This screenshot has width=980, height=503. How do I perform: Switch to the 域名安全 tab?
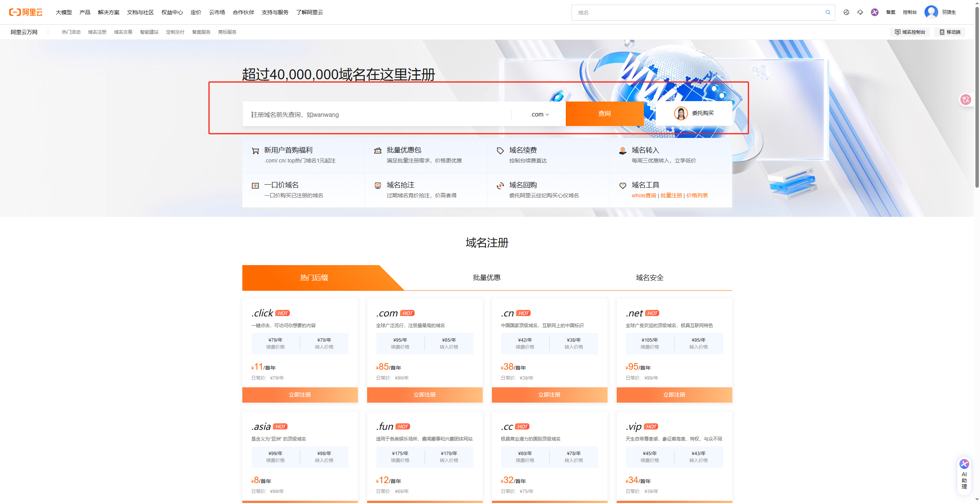(650, 278)
